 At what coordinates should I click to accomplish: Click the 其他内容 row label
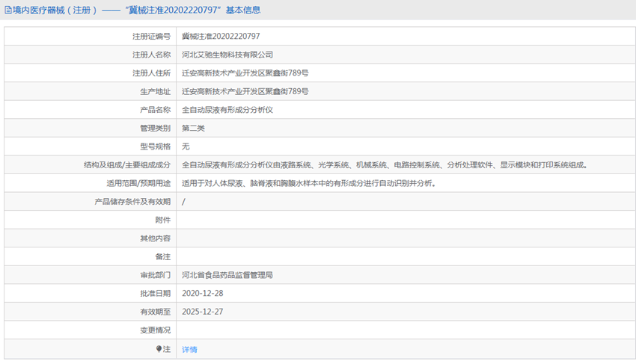[x=156, y=238]
